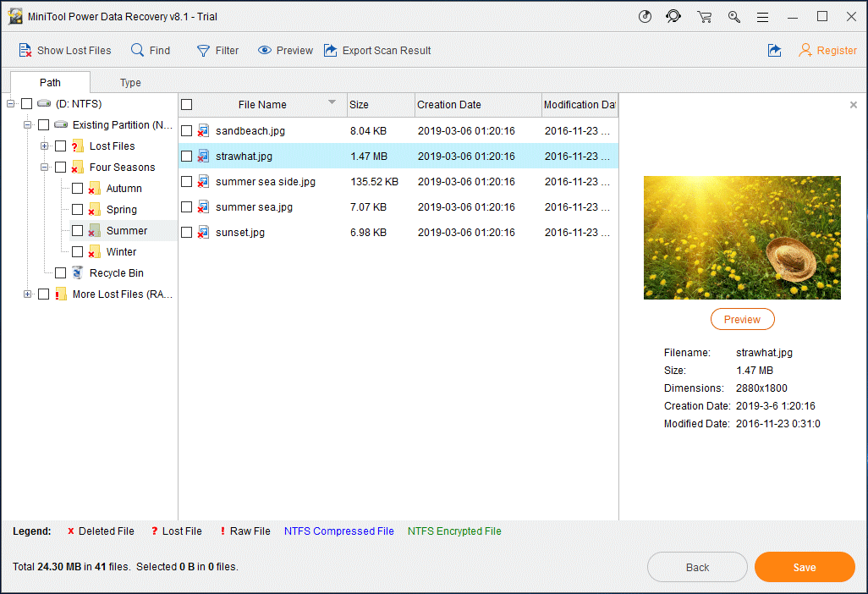The image size is (868, 594).
Task: Click the Export Scan Result icon
Action: point(331,51)
